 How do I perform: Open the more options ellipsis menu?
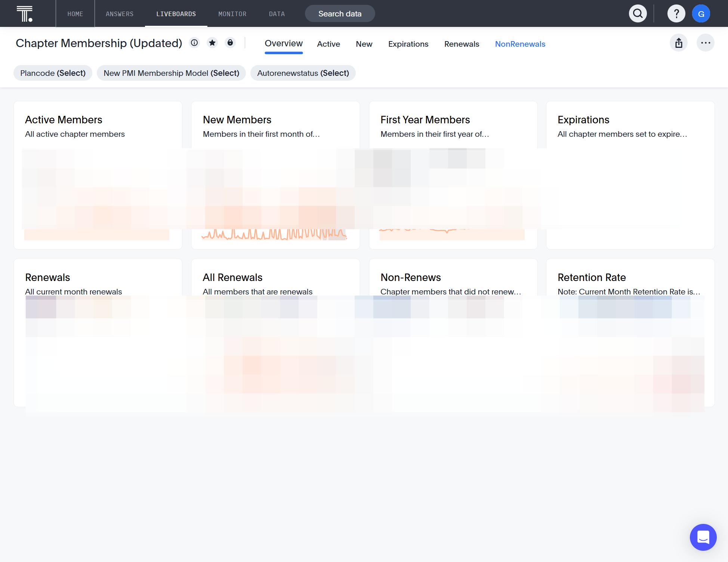point(706,43)
